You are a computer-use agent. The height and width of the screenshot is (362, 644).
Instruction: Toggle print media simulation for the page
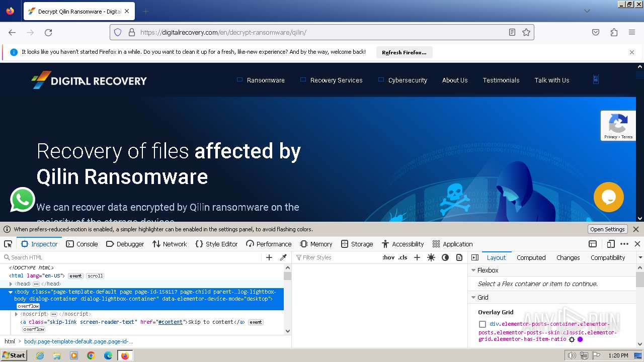pos(459,257)
